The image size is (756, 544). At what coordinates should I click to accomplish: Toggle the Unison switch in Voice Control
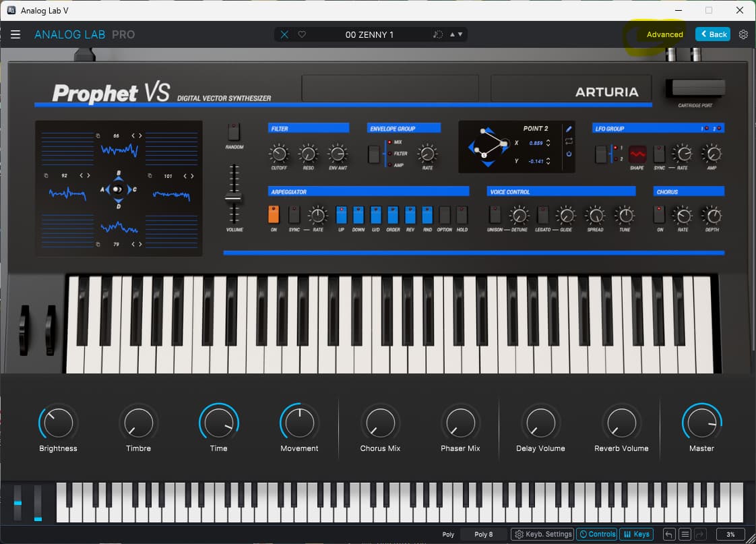[495, 216]
